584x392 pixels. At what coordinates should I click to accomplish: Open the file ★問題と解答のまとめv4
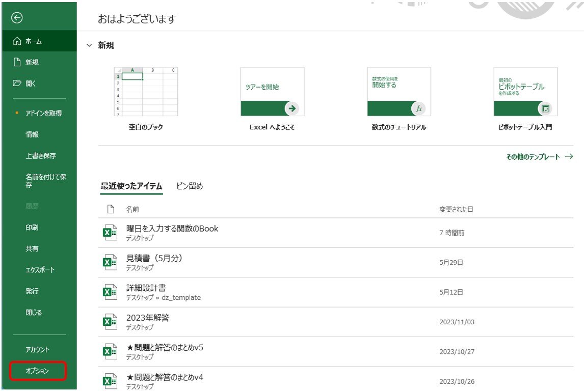click(x=336, y=379)
